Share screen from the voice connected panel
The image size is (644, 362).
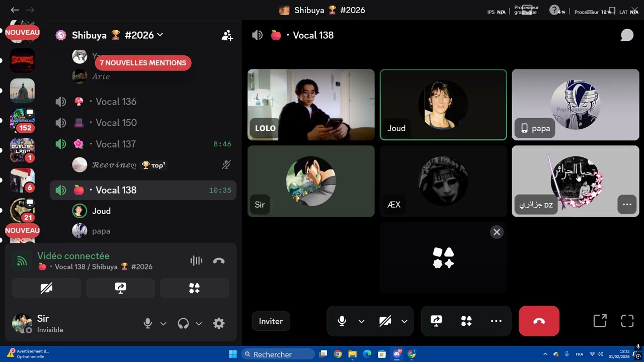coord(120,288)
